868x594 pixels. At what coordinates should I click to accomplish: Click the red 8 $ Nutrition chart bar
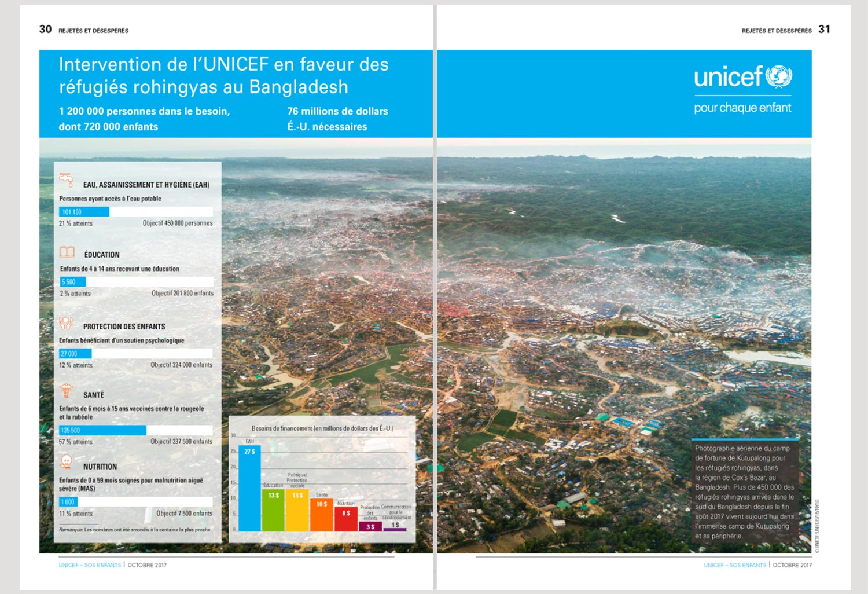pos(346,518)
